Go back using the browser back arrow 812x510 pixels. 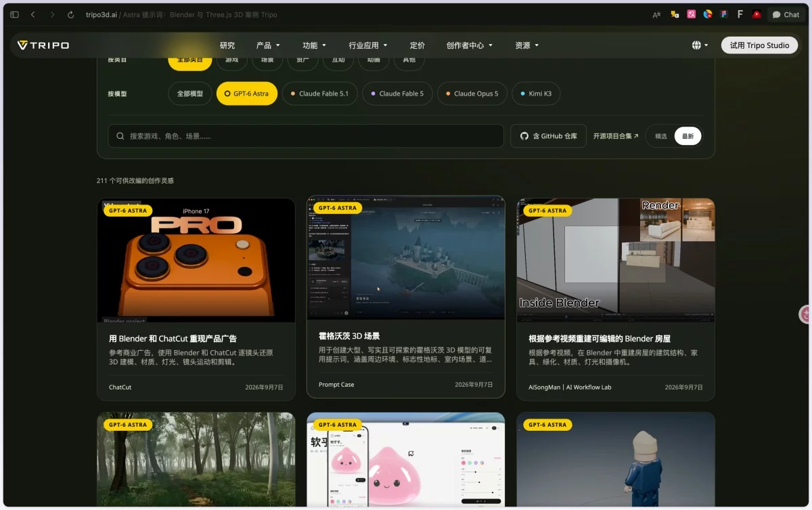click(33, 14)
